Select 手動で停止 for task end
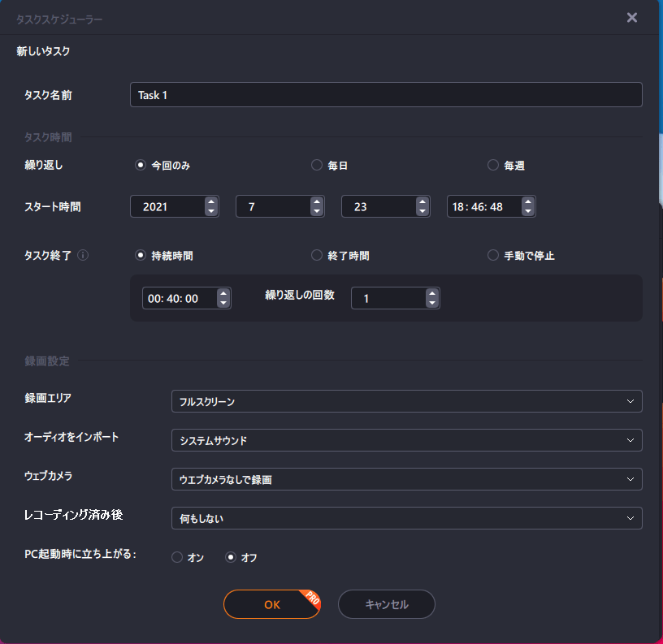 tap(493, 254)
